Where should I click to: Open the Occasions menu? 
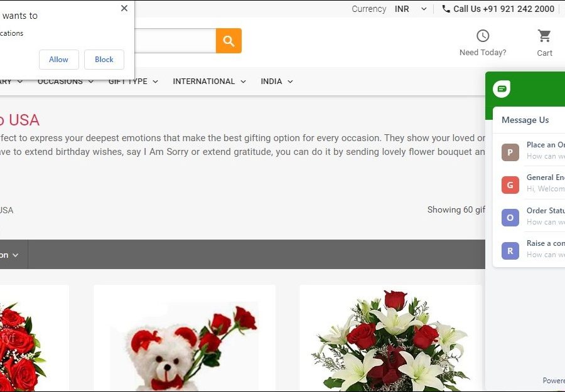[65, 82]
